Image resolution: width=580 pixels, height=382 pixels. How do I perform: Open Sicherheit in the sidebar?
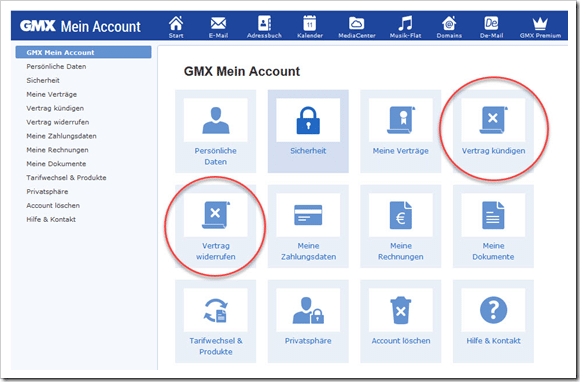(43, 80)
